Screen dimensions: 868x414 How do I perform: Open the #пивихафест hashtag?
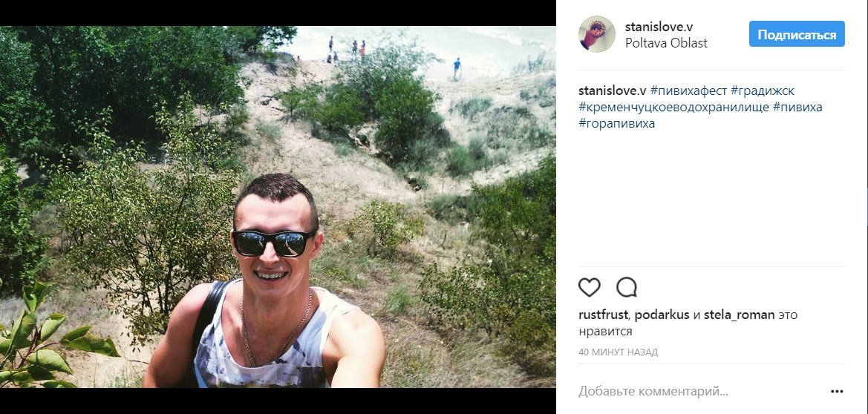tap(688, 91)
